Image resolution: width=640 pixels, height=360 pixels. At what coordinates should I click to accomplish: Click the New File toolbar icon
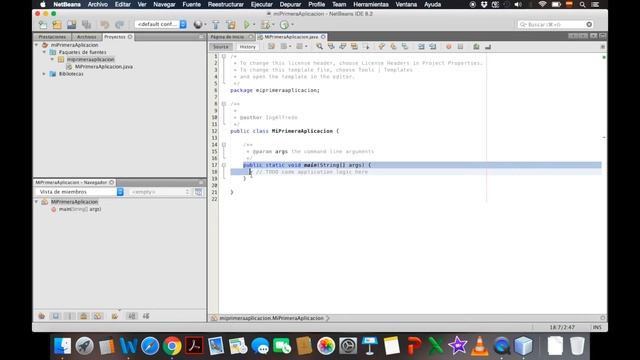coord(42,24)
